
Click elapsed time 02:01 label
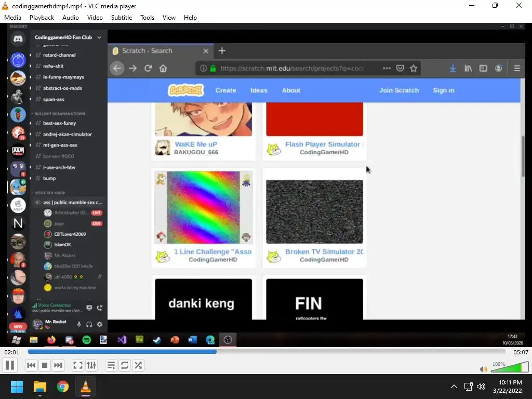[x=12, y=352]
